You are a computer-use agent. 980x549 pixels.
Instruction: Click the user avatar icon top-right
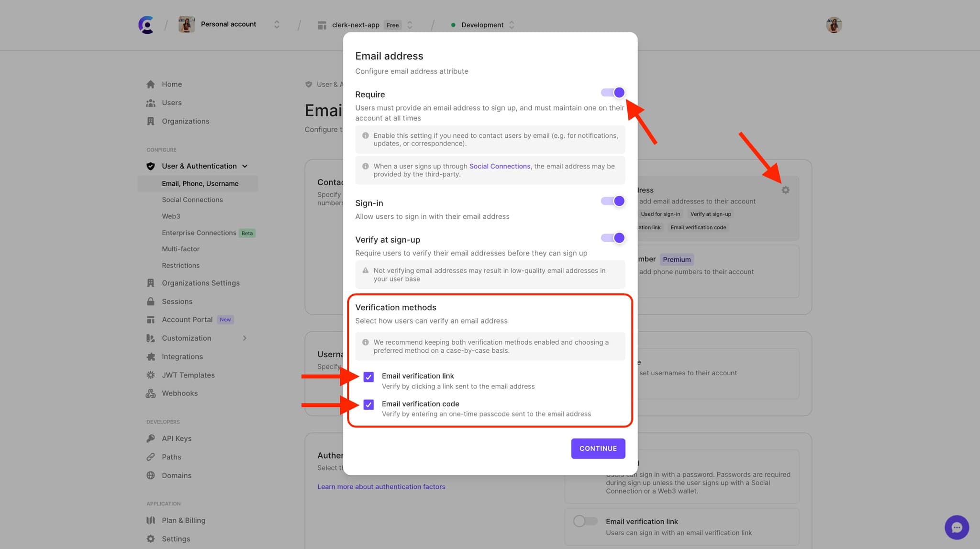click(833, 25)
